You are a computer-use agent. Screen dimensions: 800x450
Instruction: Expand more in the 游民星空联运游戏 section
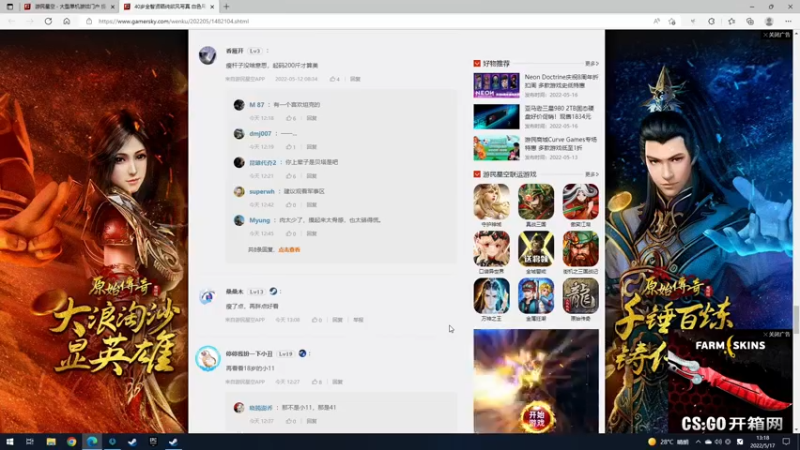pyautogui.click(x=592, y=174)
